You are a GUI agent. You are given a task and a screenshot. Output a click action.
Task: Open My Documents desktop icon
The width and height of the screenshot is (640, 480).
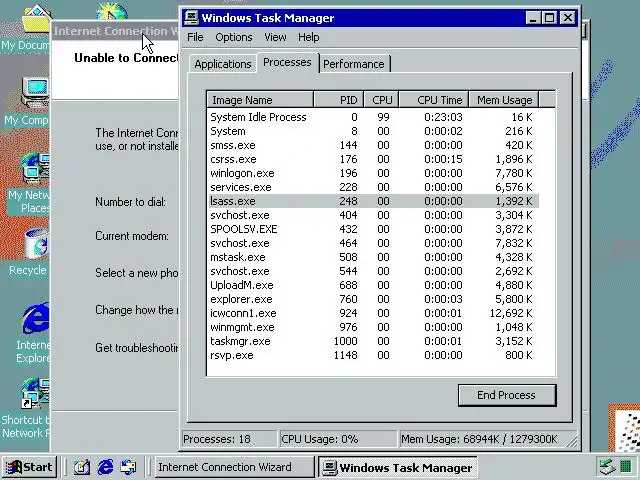[25, 29]
